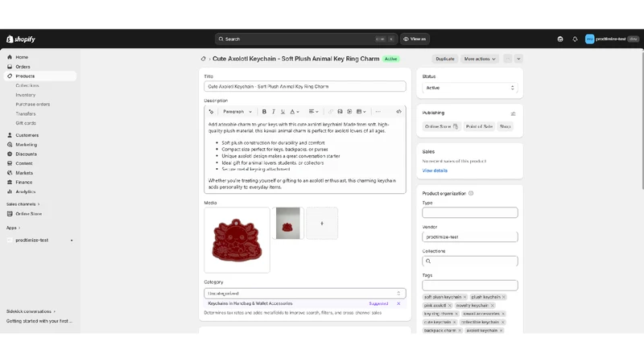Go to next product arrow
Image resolution: width=644 pixels, height=362 pixels.
[518, 59]
